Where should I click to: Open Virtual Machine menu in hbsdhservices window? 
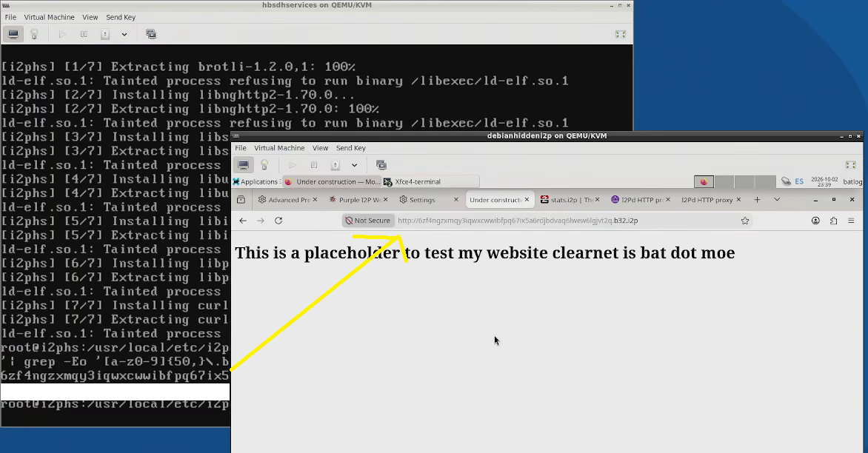point(50,17)
